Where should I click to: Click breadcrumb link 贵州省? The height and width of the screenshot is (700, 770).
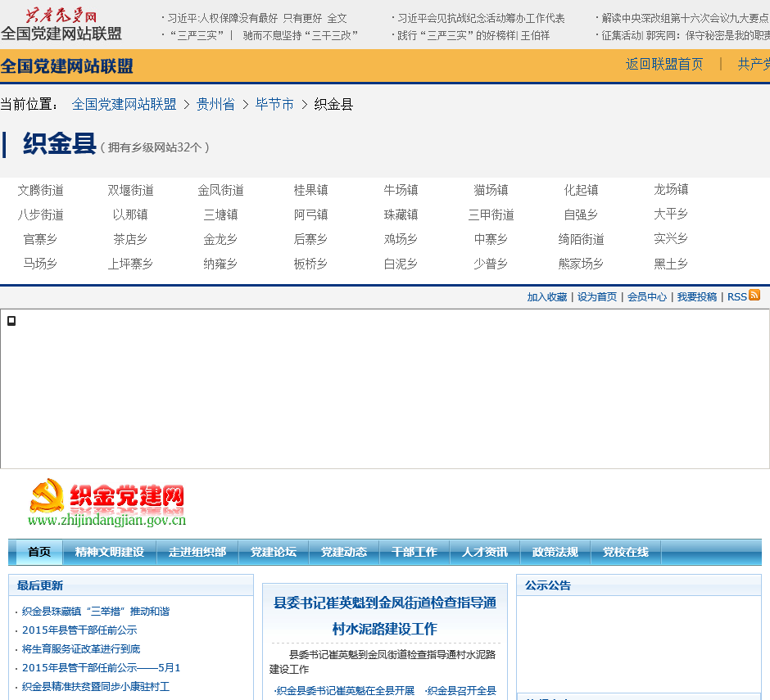215,104
